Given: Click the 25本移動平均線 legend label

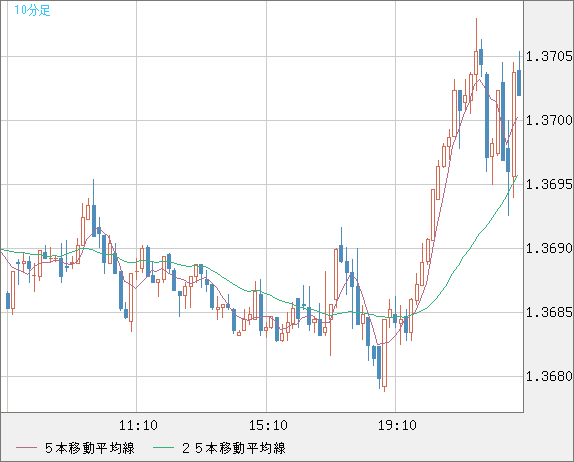Looking at the screenshot, I should coord(234,448).
